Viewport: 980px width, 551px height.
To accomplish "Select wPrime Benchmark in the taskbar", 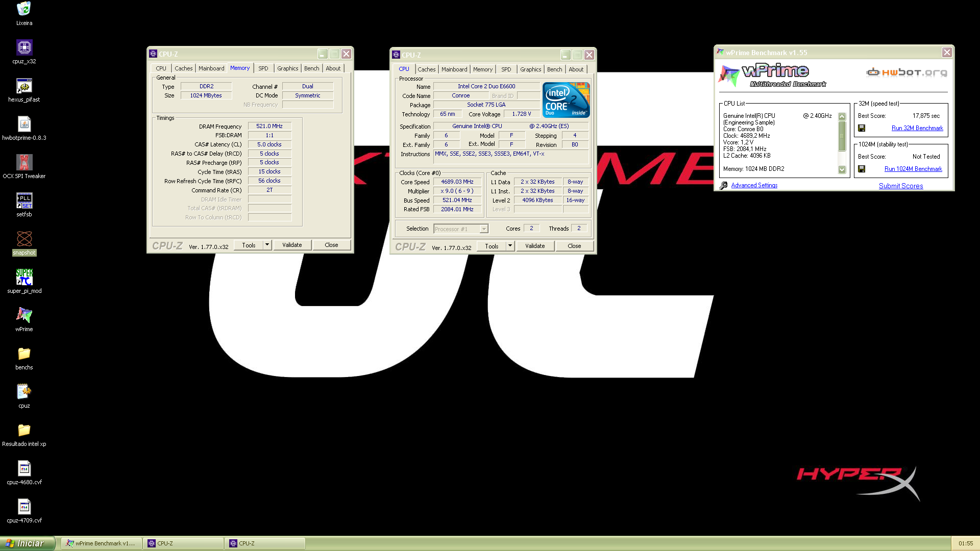I will coord(101,543).
